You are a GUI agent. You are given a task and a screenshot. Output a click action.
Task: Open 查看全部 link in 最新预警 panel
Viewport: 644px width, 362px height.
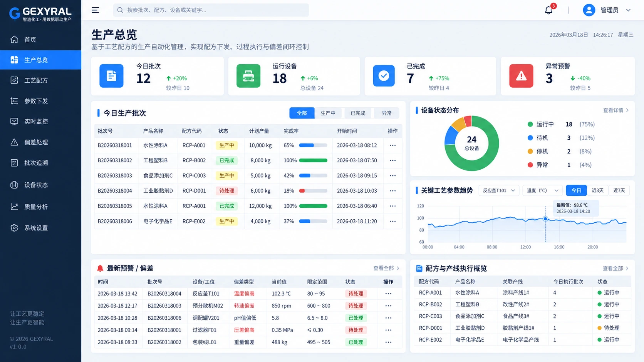point(386,268)
